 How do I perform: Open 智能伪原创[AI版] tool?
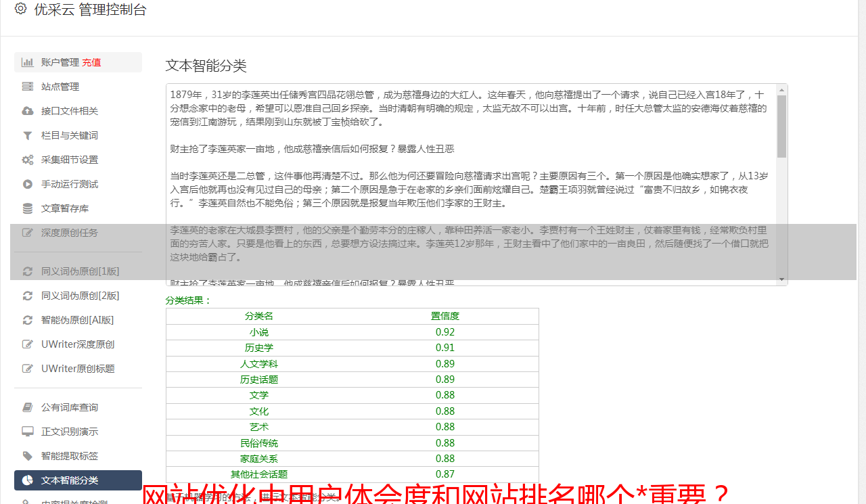[78, 320]
